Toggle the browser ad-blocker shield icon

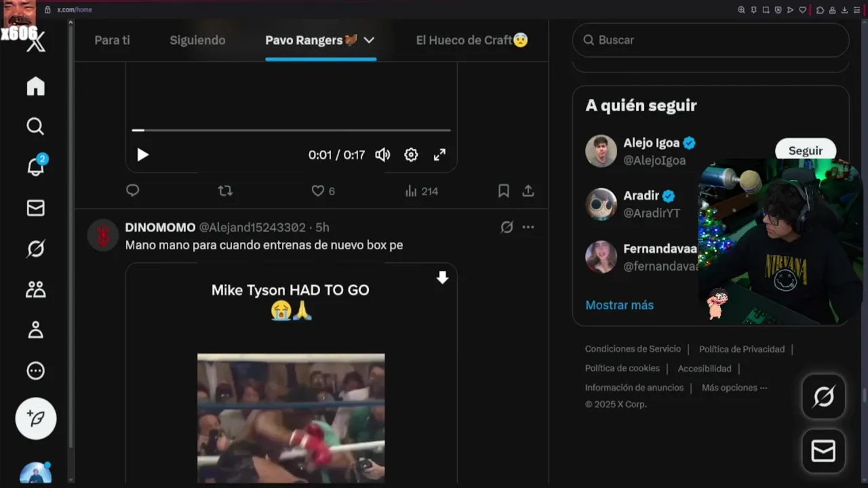[778, 10]
